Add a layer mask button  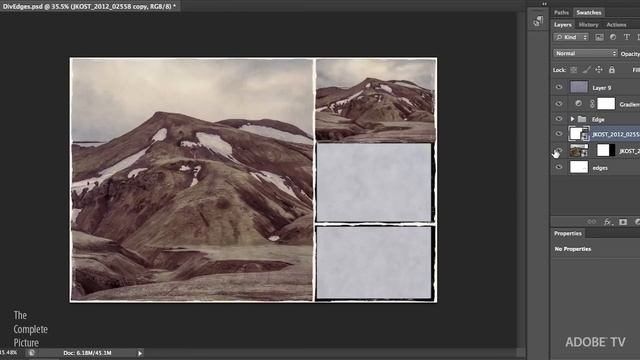[623, 222]
